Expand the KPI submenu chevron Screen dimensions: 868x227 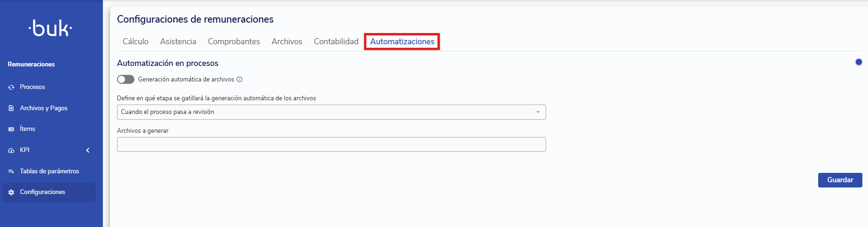click(x=88, y=150)
